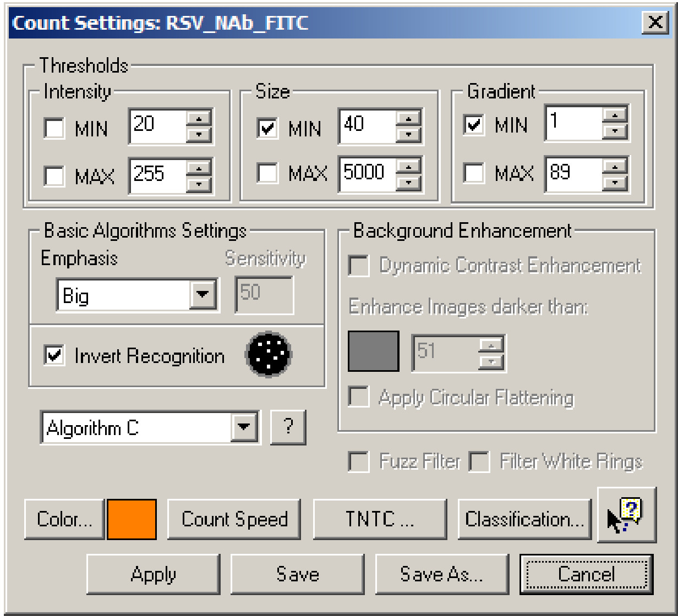Click the Intensity MIN field showing 20

point(158,127)
